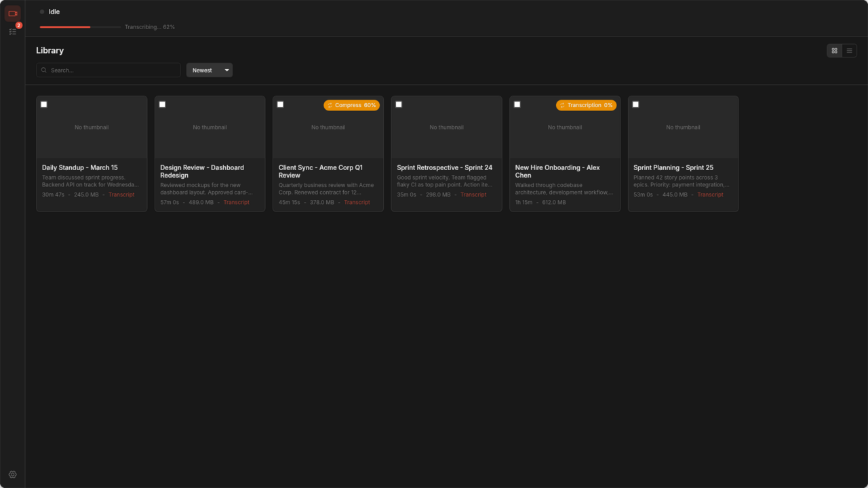Expand the sort order chevron
Viewport: 868px width, 488px height.
click(226, 70)
